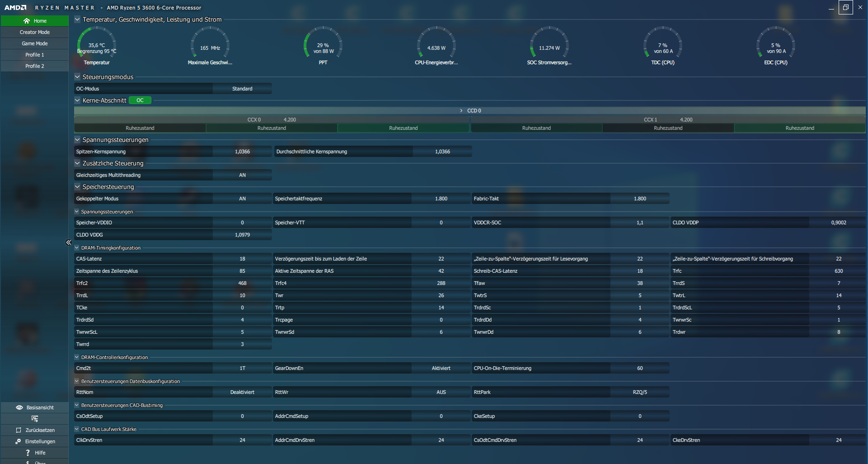
Task: Click the Trfc2 value 468
Action: click(242, 283)
